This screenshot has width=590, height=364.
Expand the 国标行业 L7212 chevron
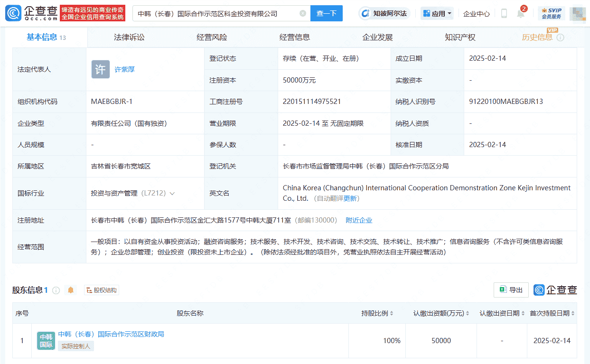[x=172, y=194]
